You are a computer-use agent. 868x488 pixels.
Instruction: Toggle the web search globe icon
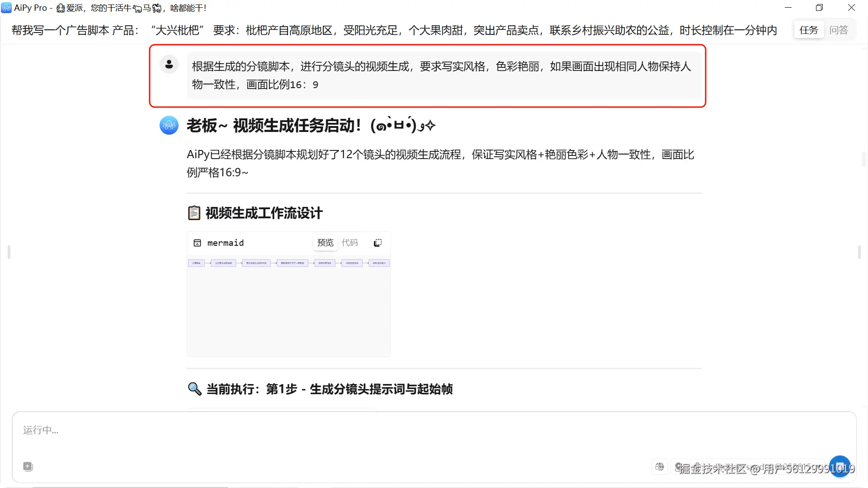[660, 466]
